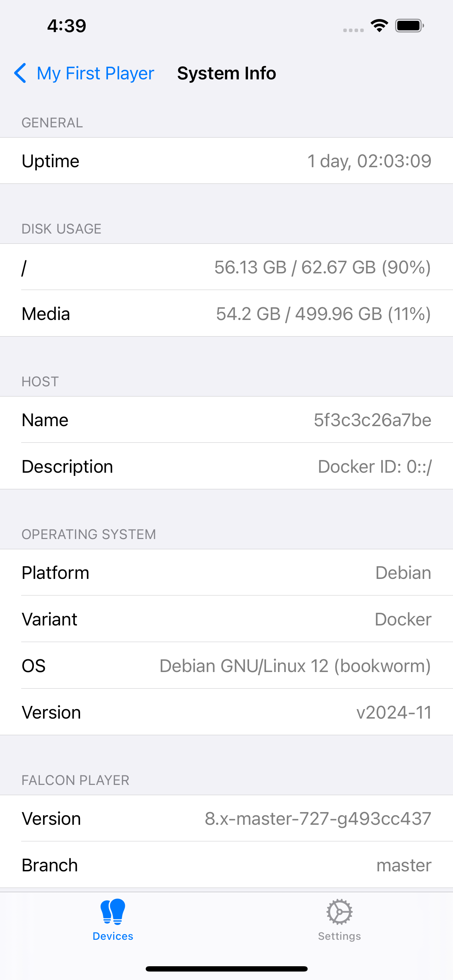Tap the Description Docker ID row
This screenshot has width=453, height=980.
[226, 466]
